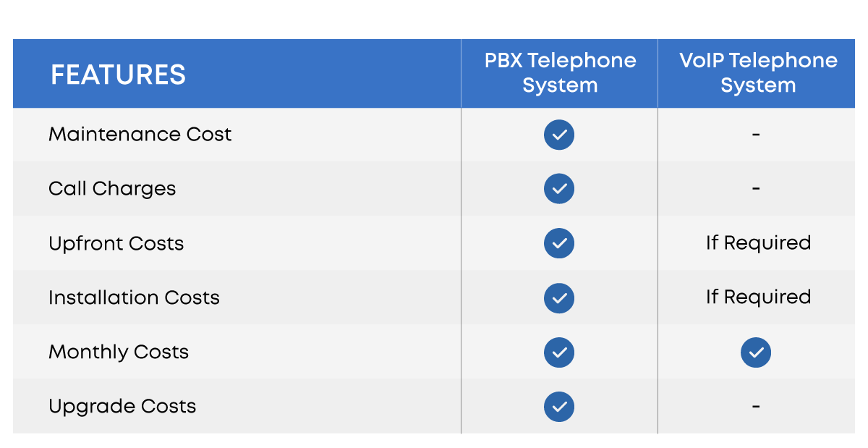Click VoIP 'If Required' for Upfront Costs
The height and width of the screenshot is (448, 868).
(758, 243)
